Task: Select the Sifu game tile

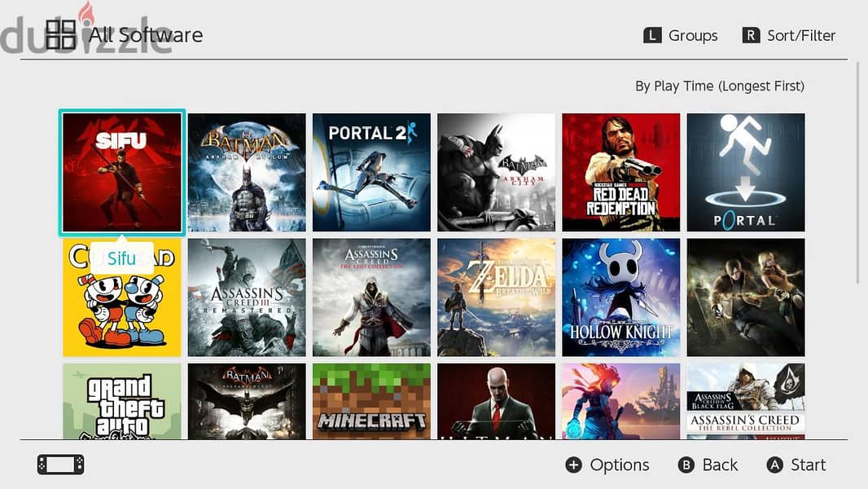Action: pos(122,172)
